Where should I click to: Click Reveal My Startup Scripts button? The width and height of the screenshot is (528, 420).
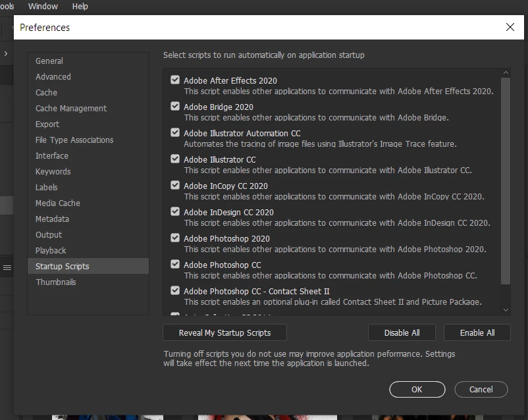pos(224,332)
